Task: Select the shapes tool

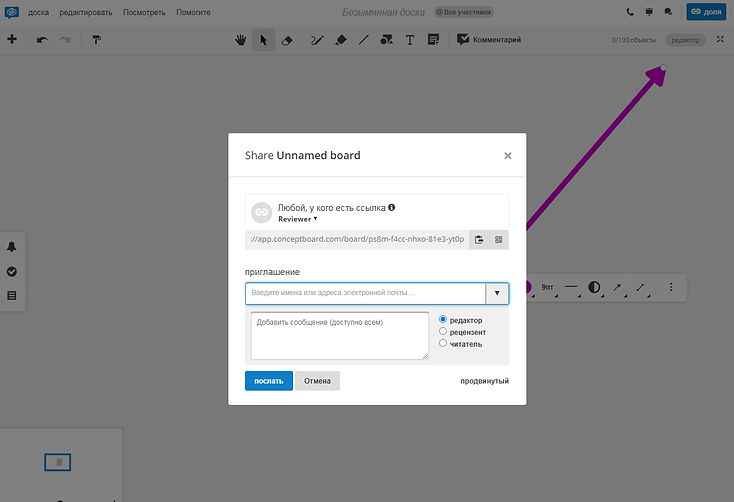Action: 386,40
